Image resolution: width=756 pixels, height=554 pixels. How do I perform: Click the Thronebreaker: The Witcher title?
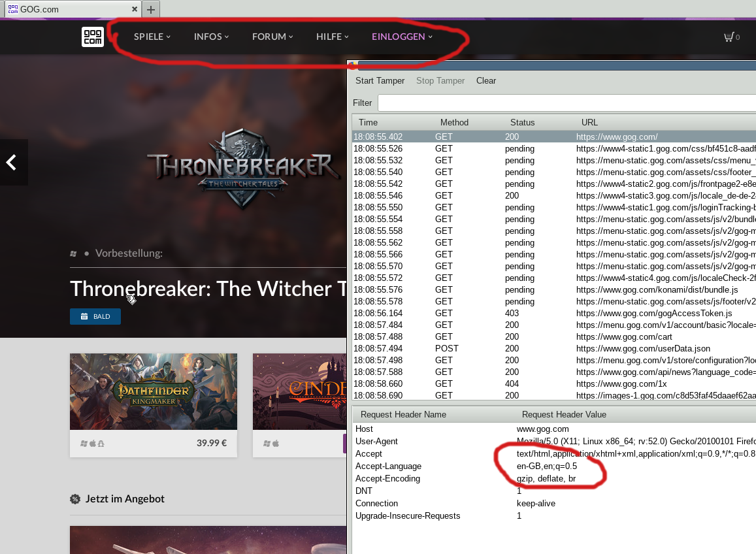click(208, 289)
